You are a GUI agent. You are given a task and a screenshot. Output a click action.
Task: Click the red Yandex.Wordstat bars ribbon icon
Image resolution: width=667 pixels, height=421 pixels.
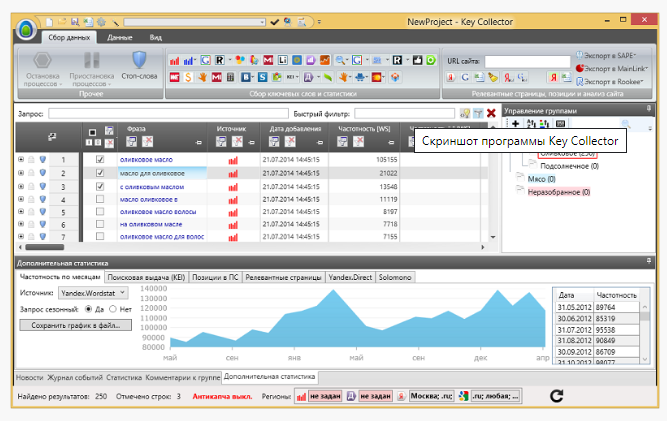pos(174,61)
